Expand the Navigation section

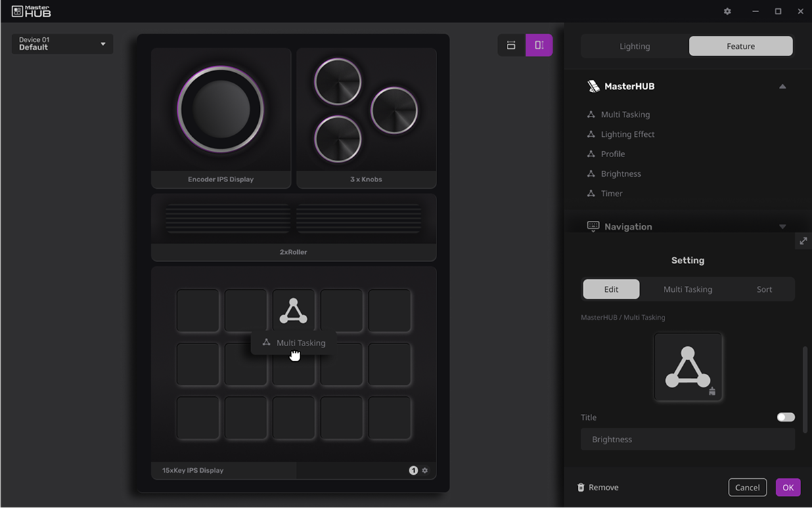point(782,226)
